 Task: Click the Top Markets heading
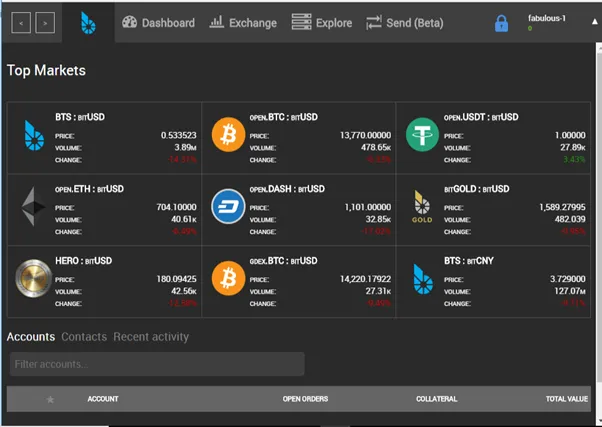[x=46, y=71]
